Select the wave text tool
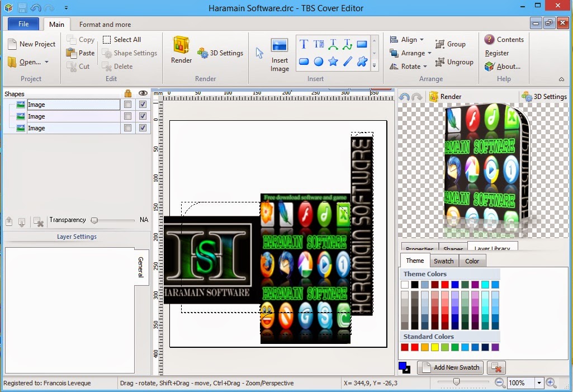The height and width of the screenshot is (392, 573). click(347, 44)
